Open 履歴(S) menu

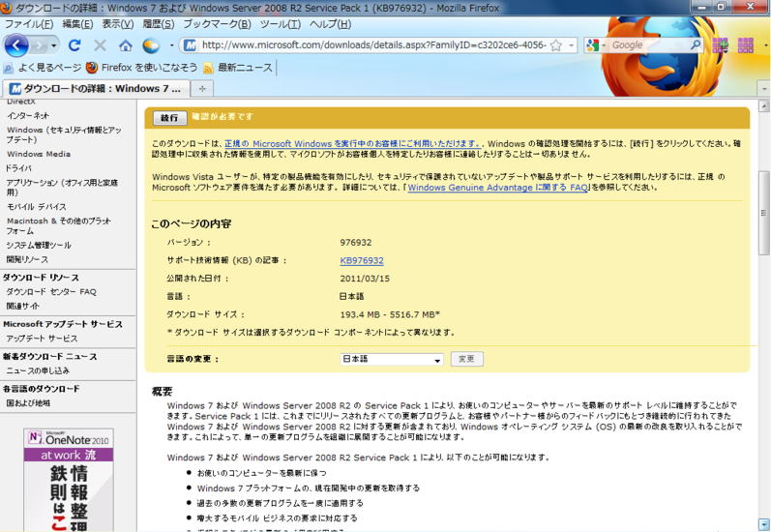[159, 24]
